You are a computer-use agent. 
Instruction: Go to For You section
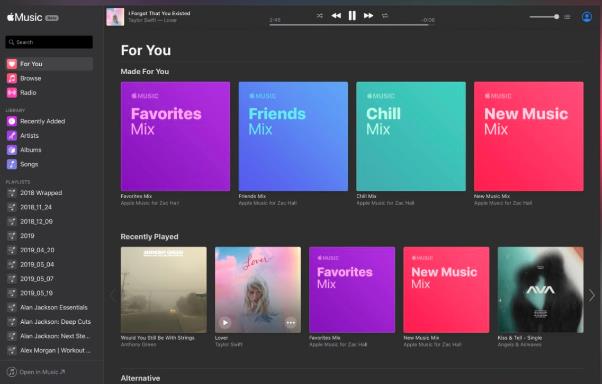[49, 64]
